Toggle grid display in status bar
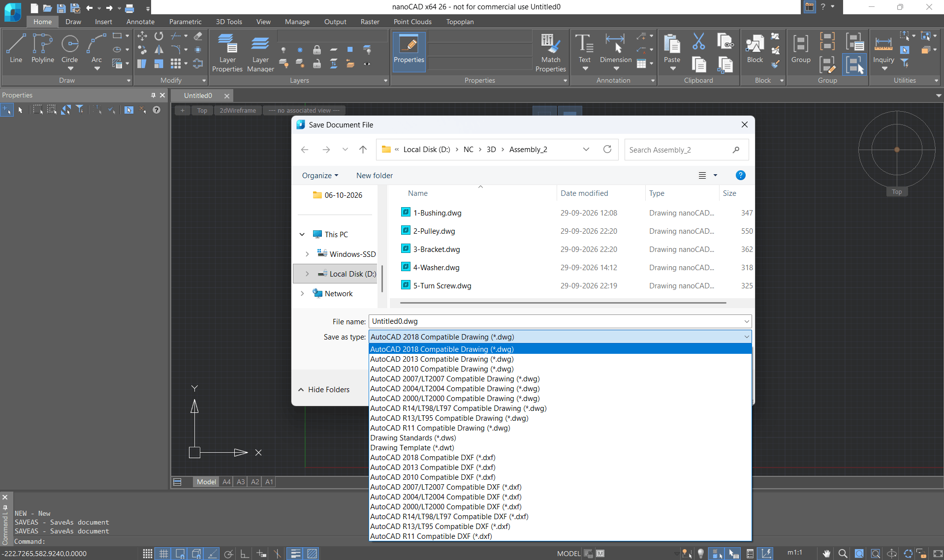This screenshot has height=560, width=944. [x=163, y=554]
